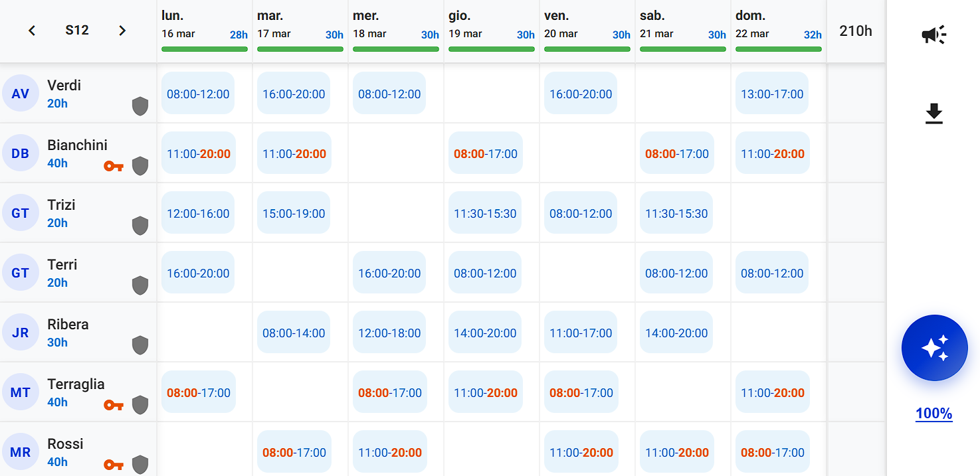
Task: Click the 100% link
Action: tap(933, 414)
